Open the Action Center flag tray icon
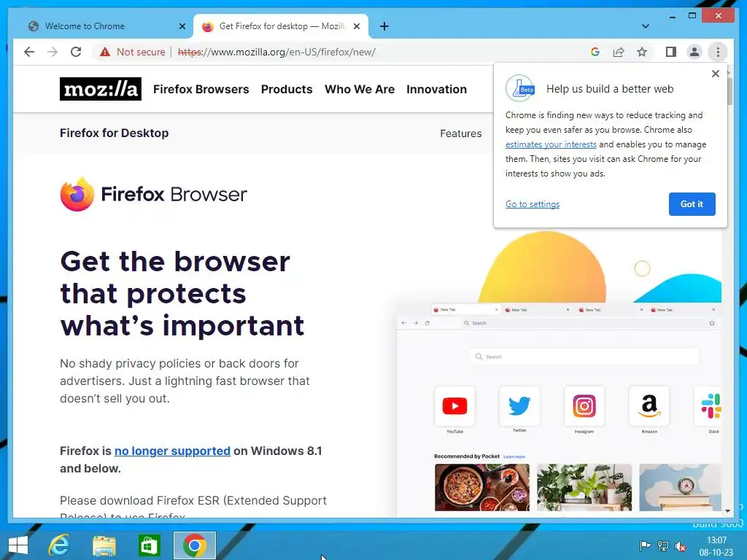This screenshot has width=747, height=560. 645,545
